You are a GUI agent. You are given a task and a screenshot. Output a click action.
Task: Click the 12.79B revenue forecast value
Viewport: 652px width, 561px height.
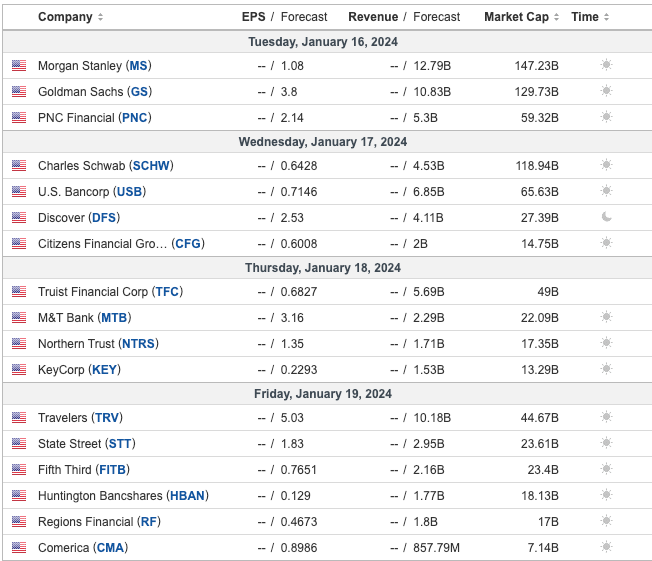tap(432, 66)
